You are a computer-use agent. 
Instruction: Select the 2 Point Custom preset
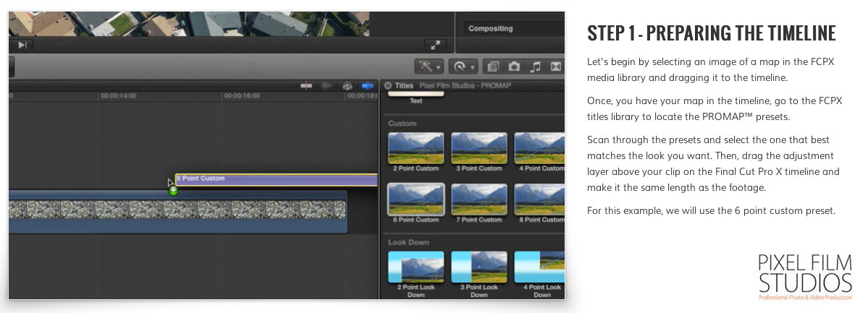click(416, 147)
